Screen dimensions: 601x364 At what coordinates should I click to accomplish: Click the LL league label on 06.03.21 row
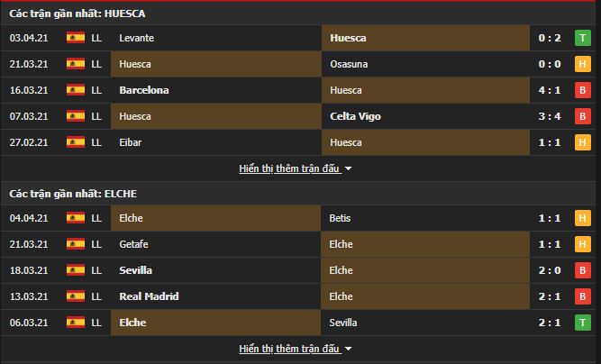coord(96,323)
